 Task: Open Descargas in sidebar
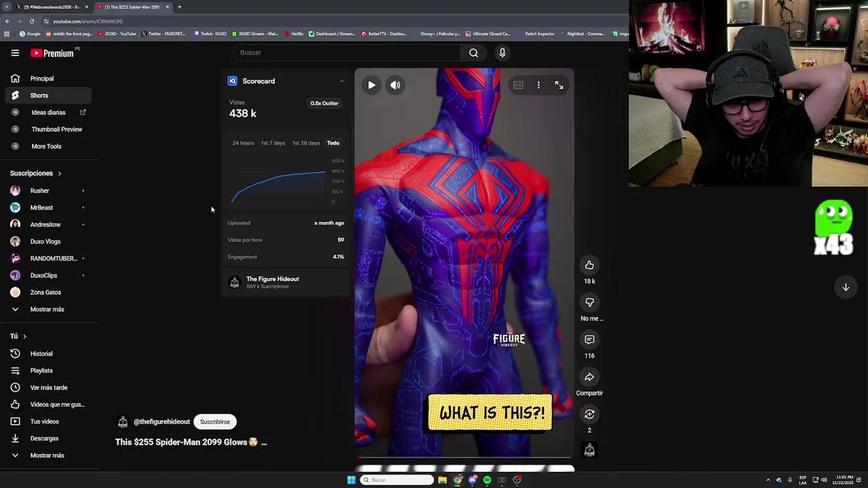pos(47,439)
